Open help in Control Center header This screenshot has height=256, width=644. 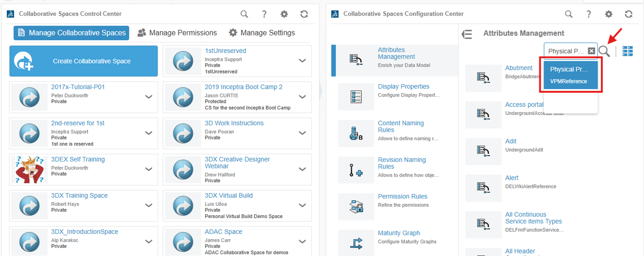tap(264, 14)
